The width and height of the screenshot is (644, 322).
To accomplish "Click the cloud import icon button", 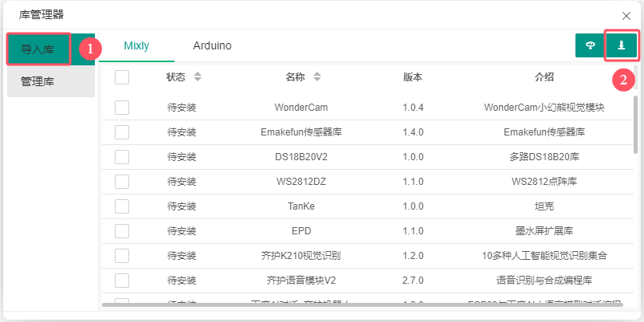I will 590,46.
